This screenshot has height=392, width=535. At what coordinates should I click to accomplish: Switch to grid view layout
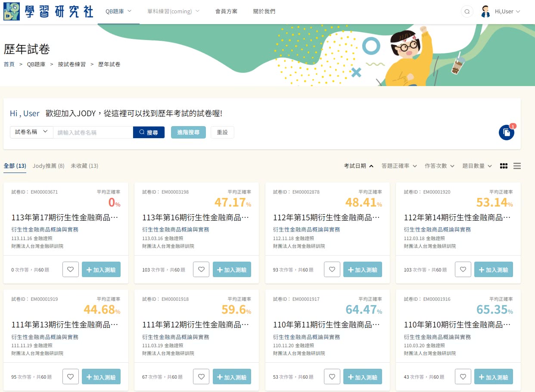(504, 166)
